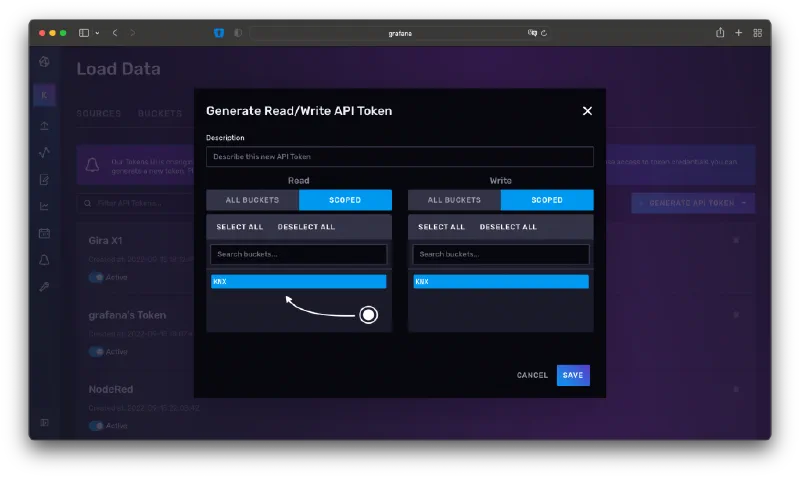
Task: Click translate icon in address bar
Action: [x=532, y=33]
